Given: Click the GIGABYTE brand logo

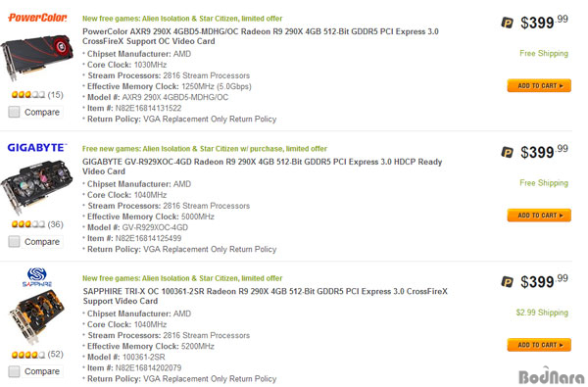Looking at the screenshot, I should tap(37, 148).
